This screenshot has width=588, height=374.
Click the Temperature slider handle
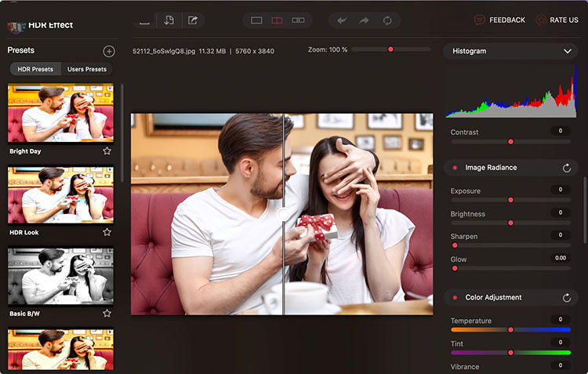point(510,330)
